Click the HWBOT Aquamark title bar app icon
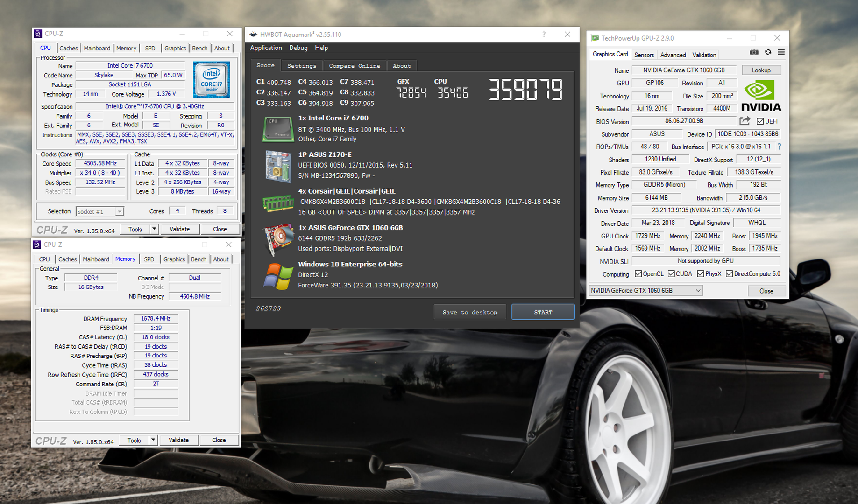858x504 pixels. [253, 34]
